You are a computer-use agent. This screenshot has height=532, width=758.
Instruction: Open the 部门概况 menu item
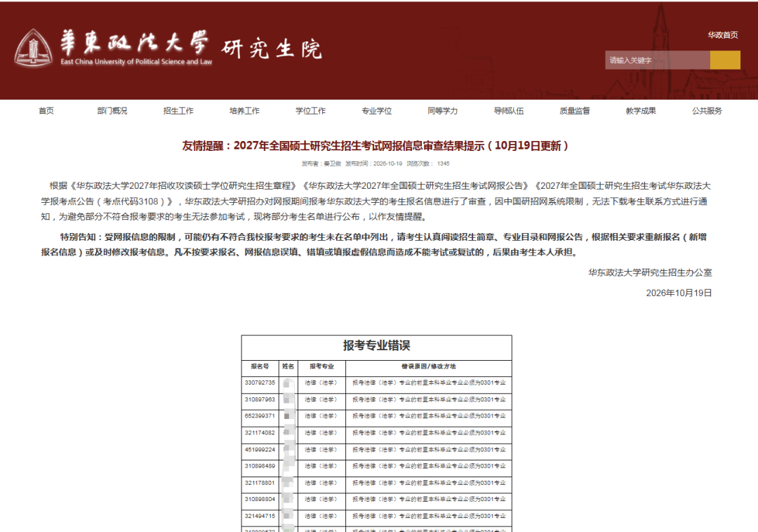[112, 111]
